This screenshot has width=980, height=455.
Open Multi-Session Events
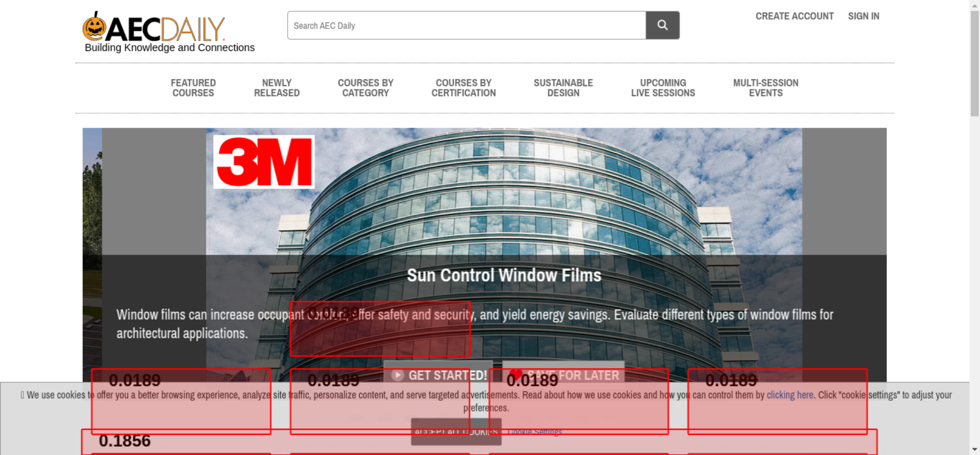click(765, 88)
